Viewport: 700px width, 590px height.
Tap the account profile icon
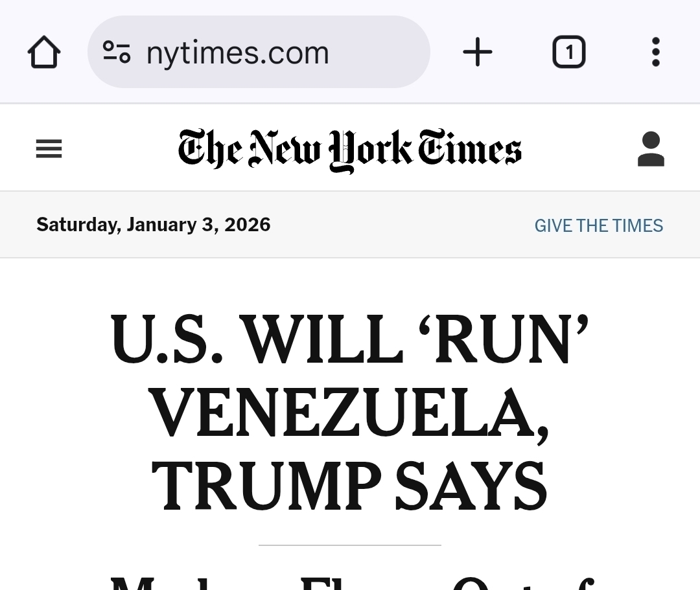tap(650, 149)
